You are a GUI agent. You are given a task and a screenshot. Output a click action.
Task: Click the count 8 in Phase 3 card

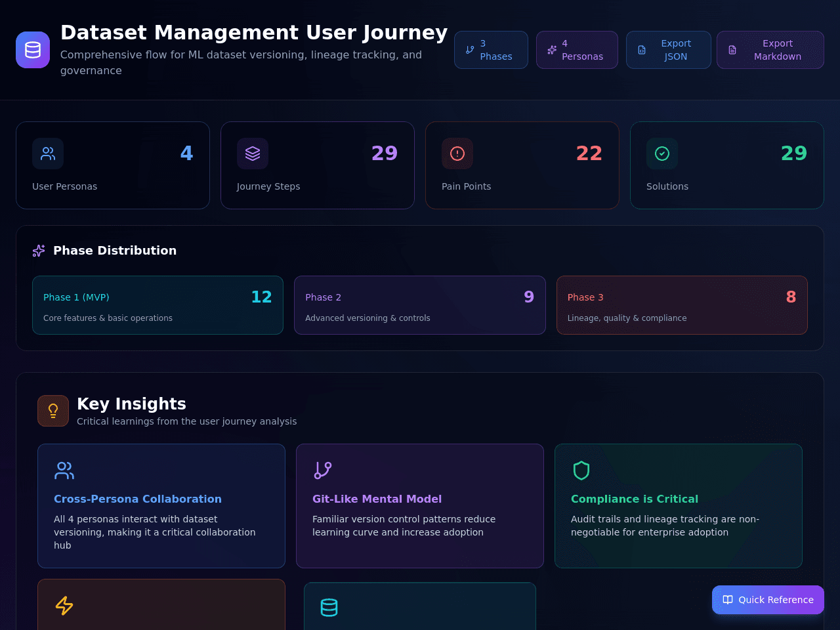(x=791, y=297)
